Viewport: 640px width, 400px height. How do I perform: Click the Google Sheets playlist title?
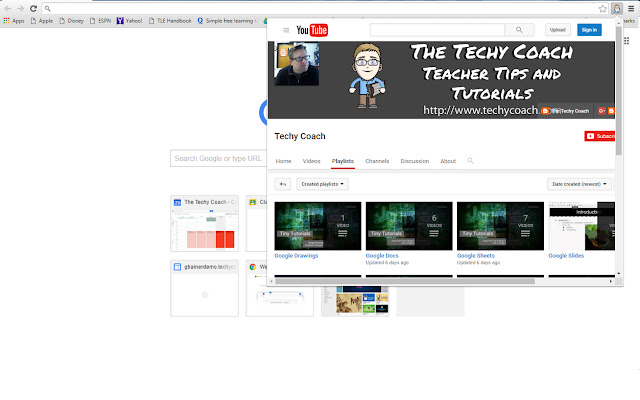click(476, 256)
